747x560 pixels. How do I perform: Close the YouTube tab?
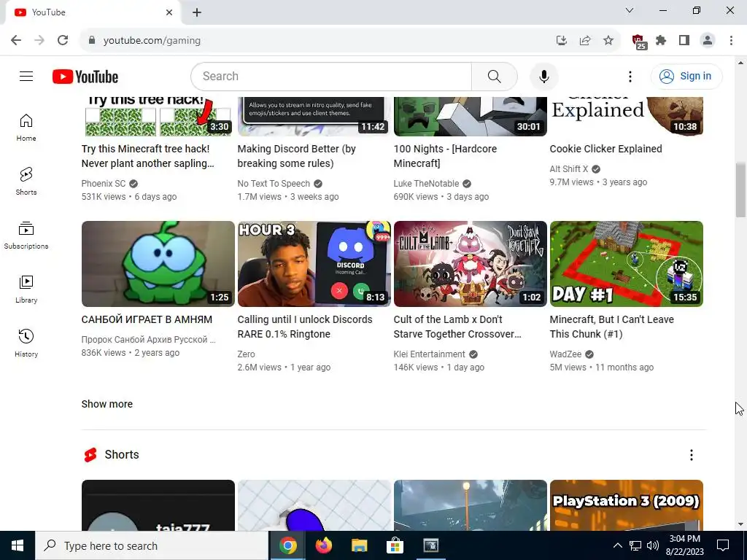coord(169,12)
